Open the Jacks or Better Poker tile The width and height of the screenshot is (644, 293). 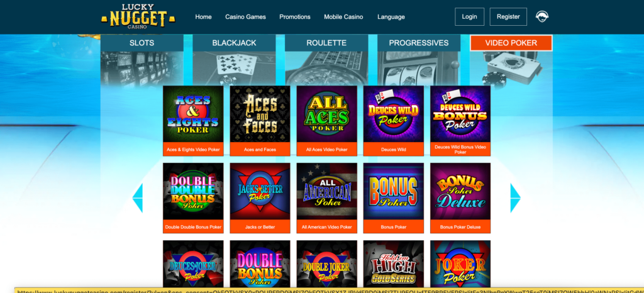(260, 192)
